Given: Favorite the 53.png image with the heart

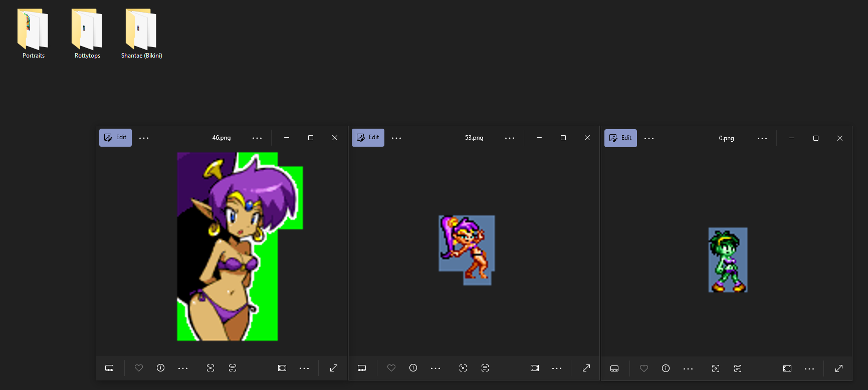Looking at the screenshot, I should 391,368.
